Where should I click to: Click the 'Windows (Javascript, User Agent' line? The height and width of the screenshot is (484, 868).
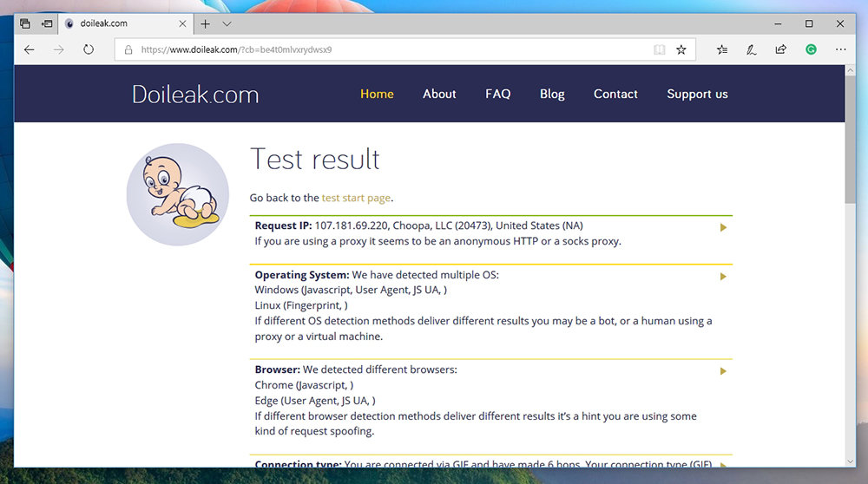tap(351, 290)
